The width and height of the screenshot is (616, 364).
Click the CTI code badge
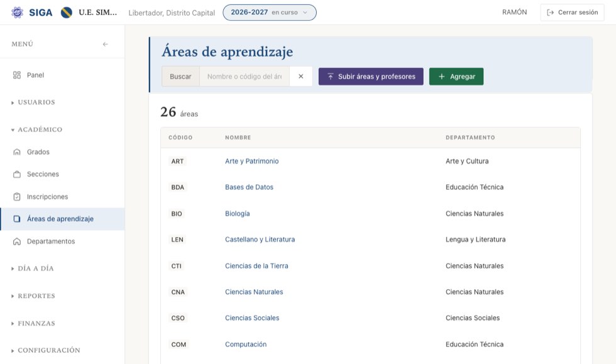(176, 266)
